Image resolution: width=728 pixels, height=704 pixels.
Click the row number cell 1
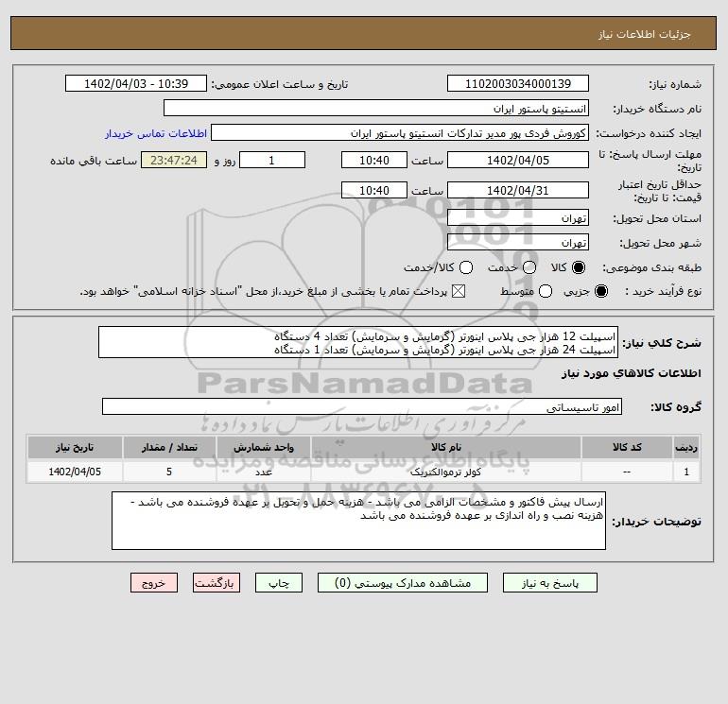[x=686, y=472]
